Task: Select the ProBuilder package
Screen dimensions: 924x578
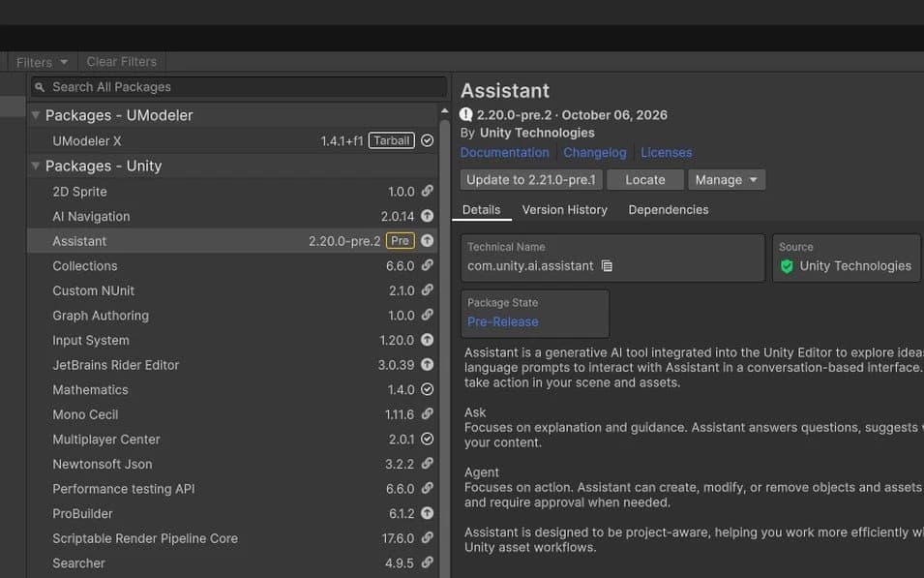Action: coord(233,513)
